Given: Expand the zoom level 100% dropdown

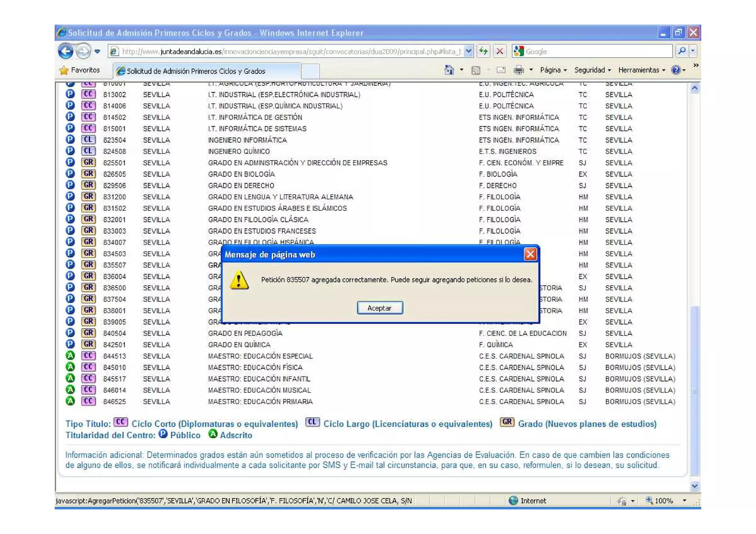Looking at the screenshot, I should tap(684, 500).
